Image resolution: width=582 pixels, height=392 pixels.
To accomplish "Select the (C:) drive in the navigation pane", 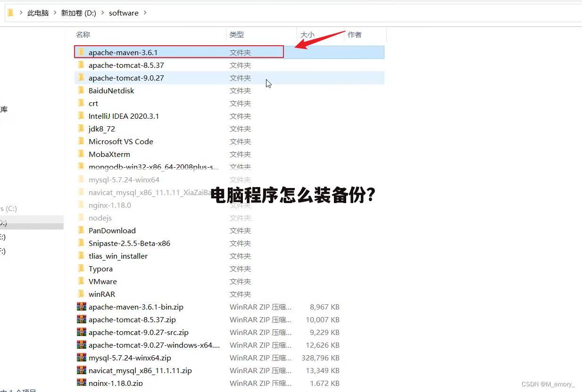I will [x=8, y=208].
